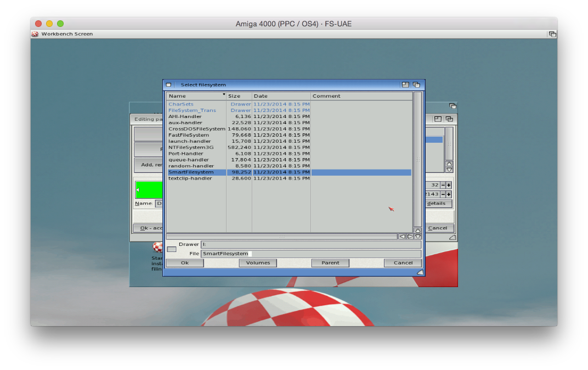
Task: Click the macOS yellow minimize button of FS-UAE
Action: (49, 24)
